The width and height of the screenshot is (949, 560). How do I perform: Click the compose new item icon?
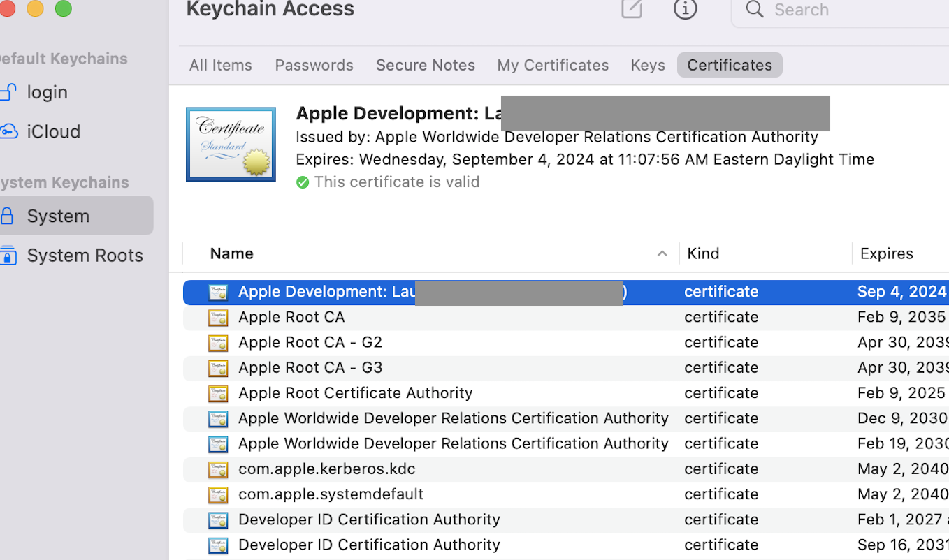pos(632,9)
